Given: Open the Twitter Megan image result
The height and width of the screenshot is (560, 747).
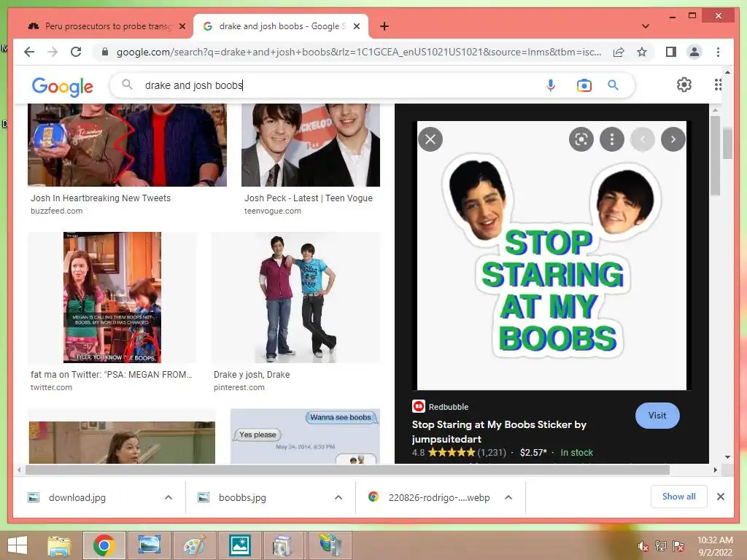Looking at the screenshot, I should tap(112, 297).
